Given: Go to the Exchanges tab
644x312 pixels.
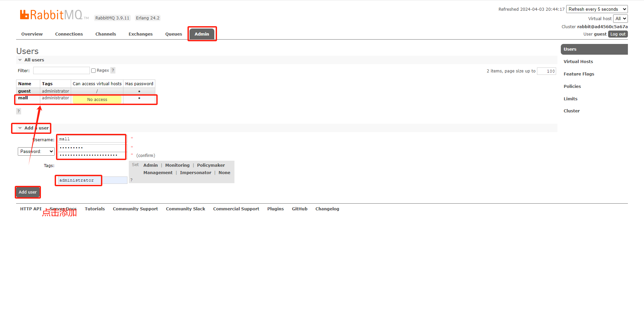Looking at the screenshot, I should [x=141, y=34].
